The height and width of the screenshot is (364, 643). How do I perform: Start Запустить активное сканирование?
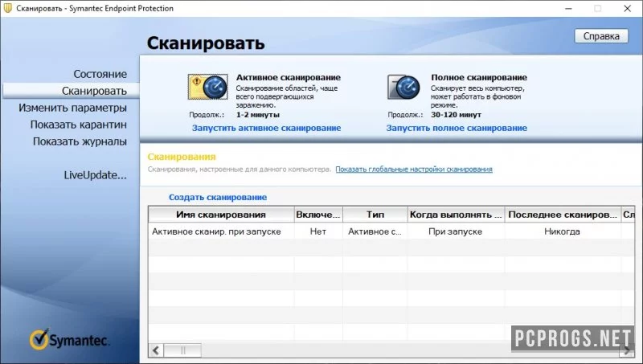(x=266, y=128)
